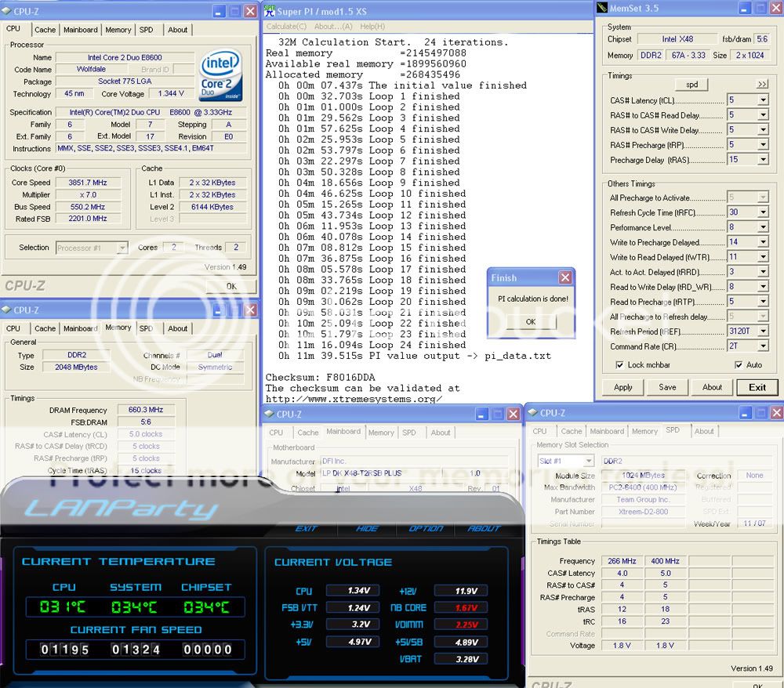This screenshot has height=688, width=784.
Task: Click title icon of CPU-Z memory timings window
Action: (6, 310)
